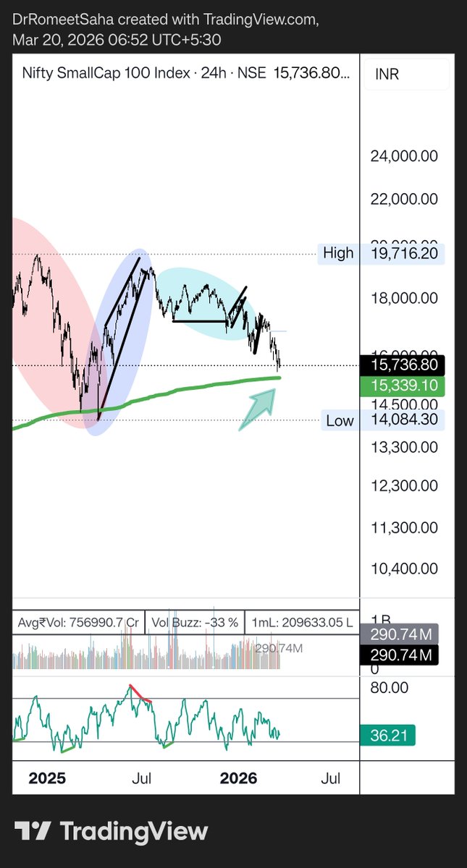This screenshot has height=868, width=467.
Task: Click the 11,300.00 price axis label
Action: [x=404, y=527]
